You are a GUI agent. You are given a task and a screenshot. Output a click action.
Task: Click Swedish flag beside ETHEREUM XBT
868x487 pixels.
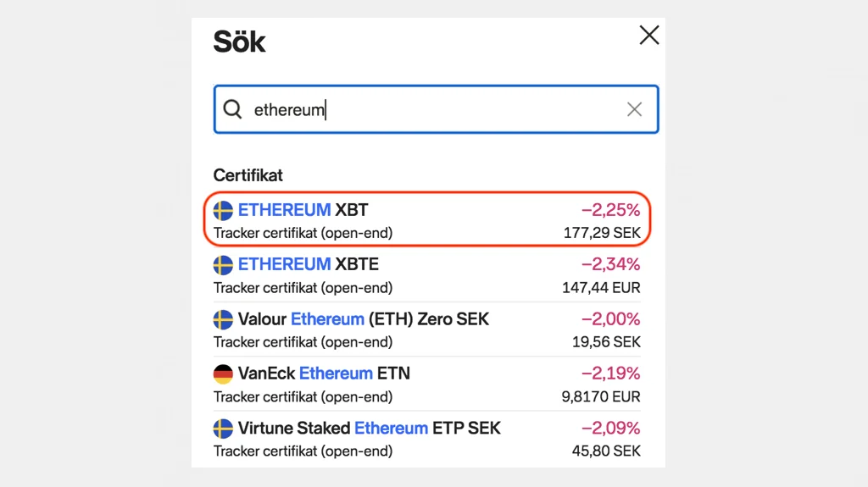tap(223, 210)
